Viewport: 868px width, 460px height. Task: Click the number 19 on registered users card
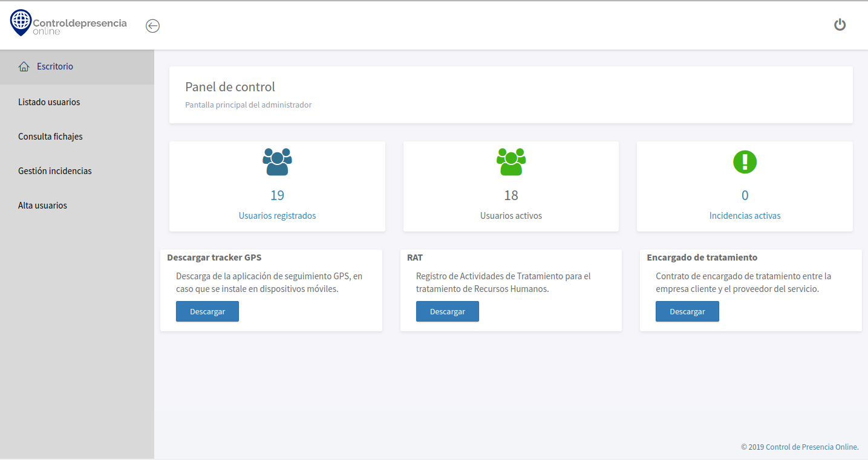(277, 195)
